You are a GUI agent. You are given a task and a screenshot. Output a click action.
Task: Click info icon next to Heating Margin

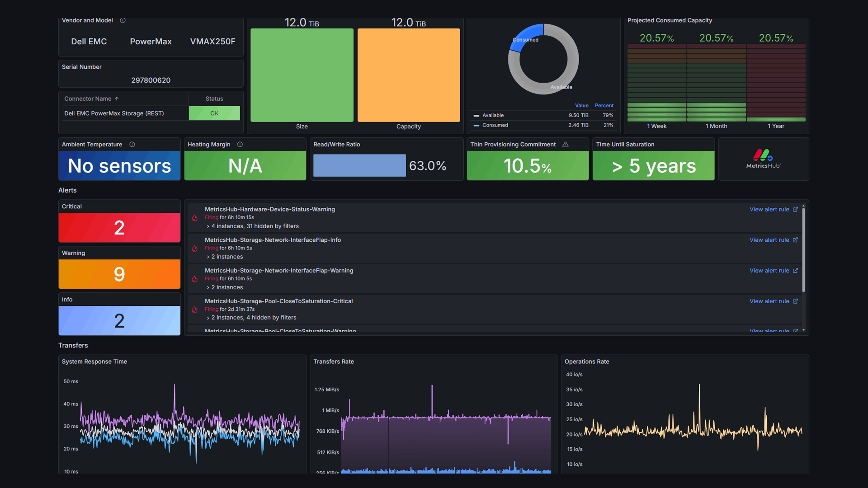tap(240, 145)
